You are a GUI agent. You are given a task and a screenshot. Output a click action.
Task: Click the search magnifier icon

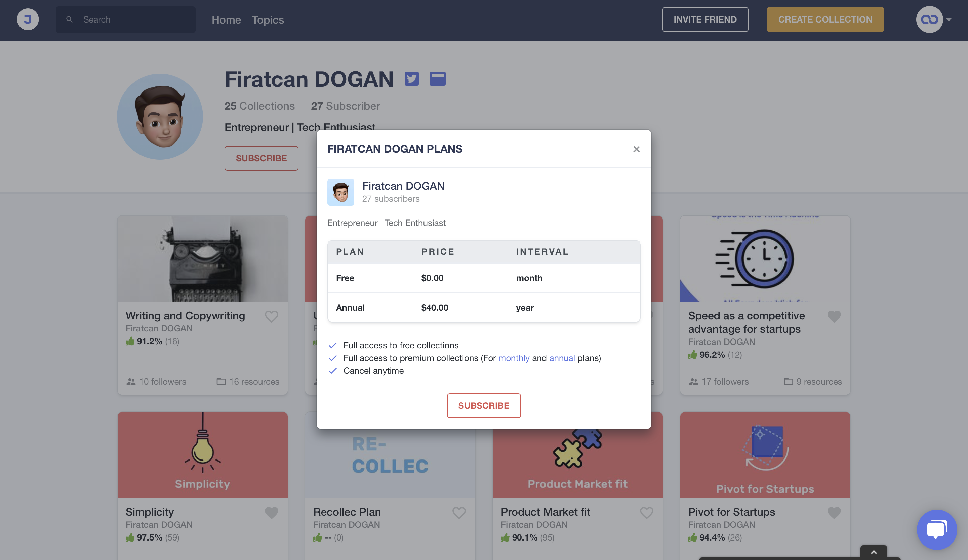70,19
